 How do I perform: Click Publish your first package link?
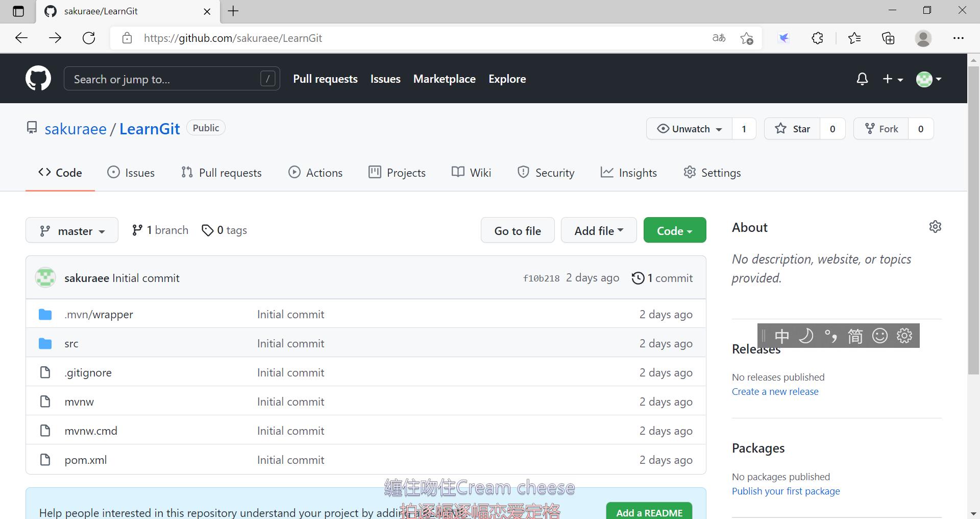click(x=786, y=491)
